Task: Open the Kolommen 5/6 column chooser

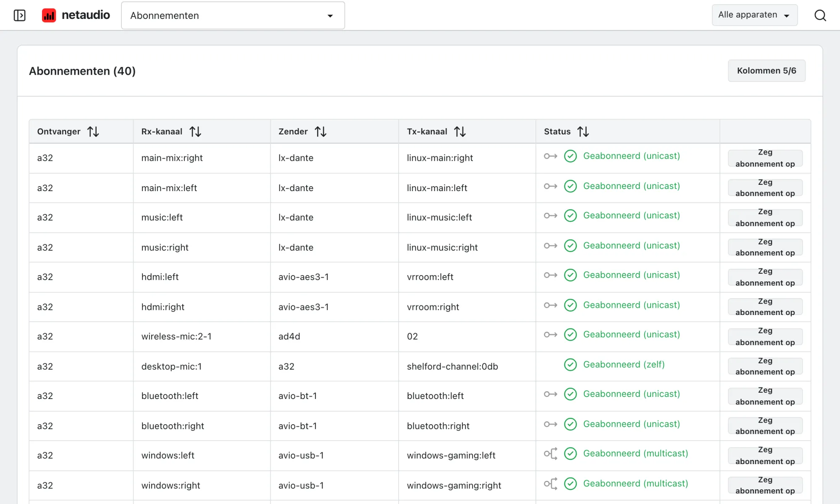Action: click(766, 71)
